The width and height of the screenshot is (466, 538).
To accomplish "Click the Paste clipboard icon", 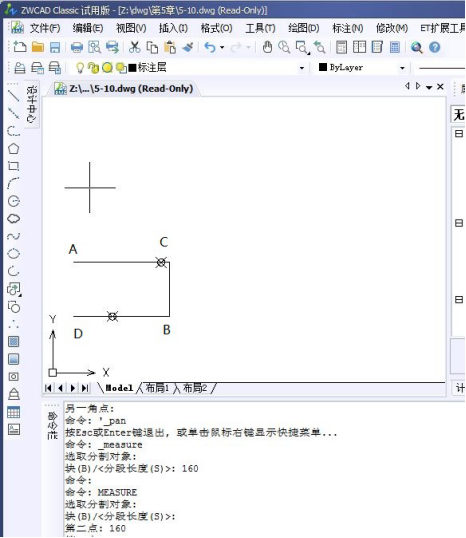I will pyautogui.click(x=170, y=47).
